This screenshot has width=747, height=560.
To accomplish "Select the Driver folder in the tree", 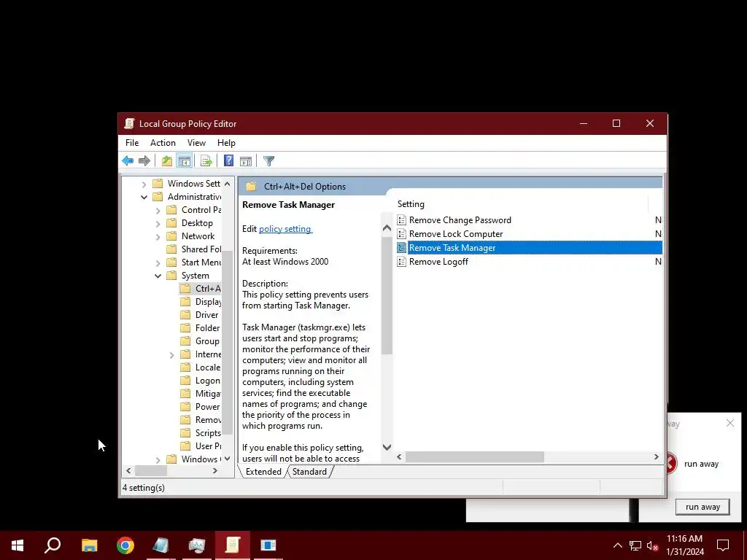I will tap(200, 315).
